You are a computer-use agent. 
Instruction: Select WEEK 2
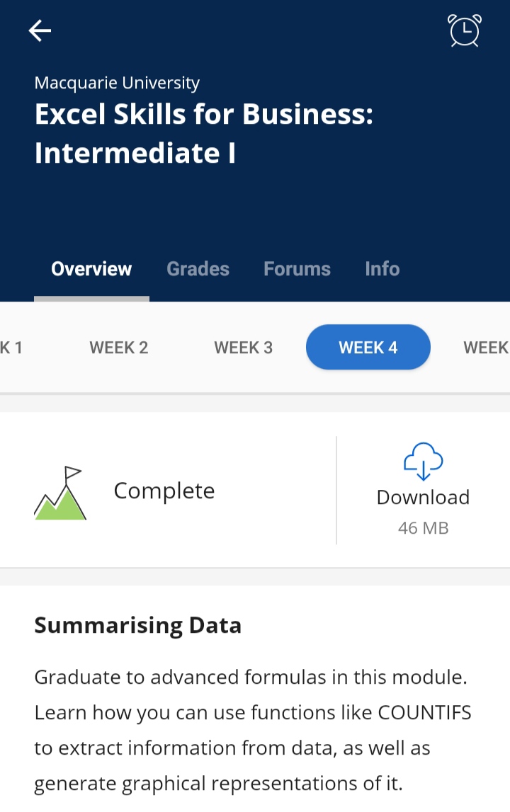(x=119, y=348)
